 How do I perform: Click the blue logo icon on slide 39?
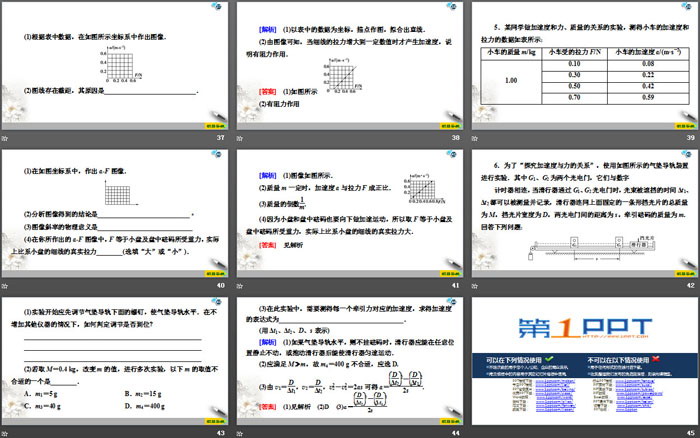(687, 6)
